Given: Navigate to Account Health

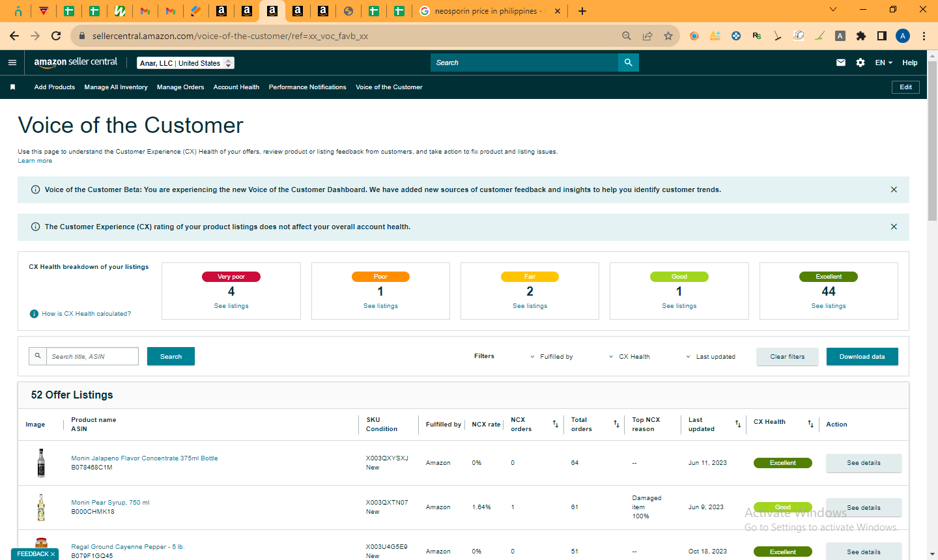Looking at the screenshot, I should 236,87.
